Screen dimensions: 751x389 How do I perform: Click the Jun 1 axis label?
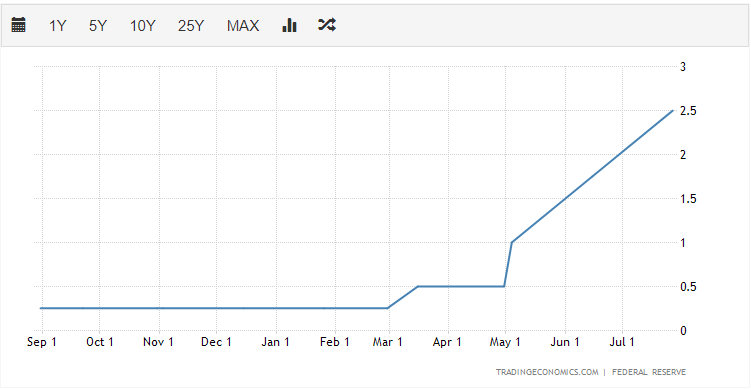565,342
